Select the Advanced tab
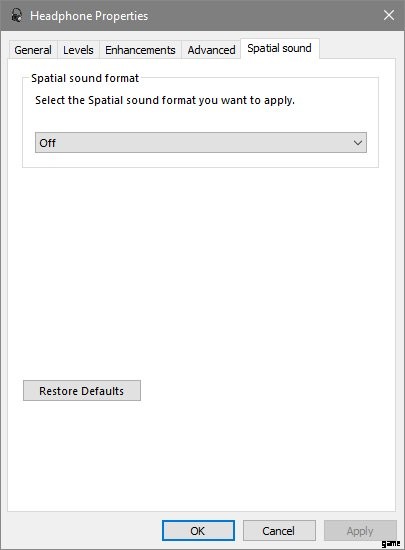 tap(211, 50)
